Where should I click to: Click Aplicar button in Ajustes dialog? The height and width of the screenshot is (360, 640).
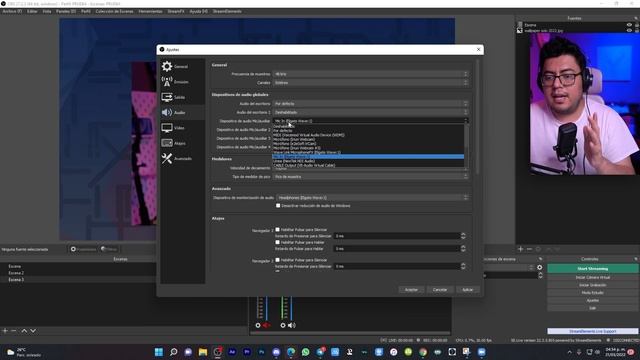tap(467, 290)
